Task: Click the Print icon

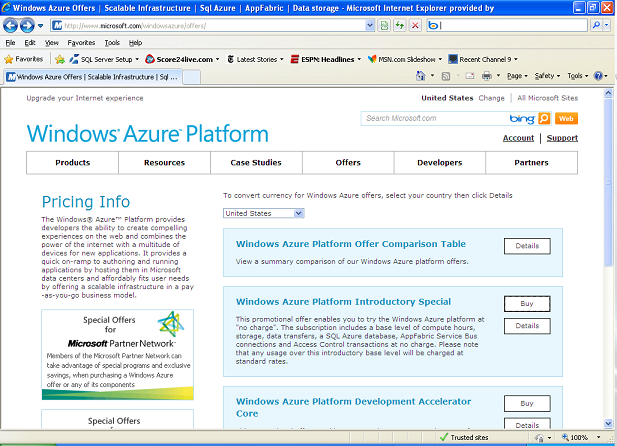Action: click(487, 76)
